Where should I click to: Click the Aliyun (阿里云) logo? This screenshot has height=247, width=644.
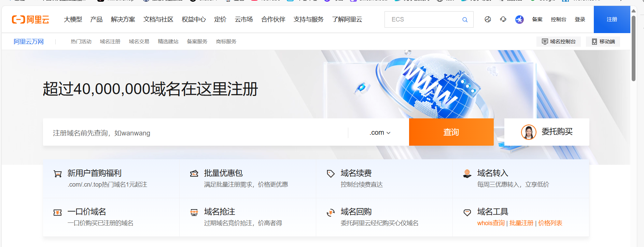30,19
